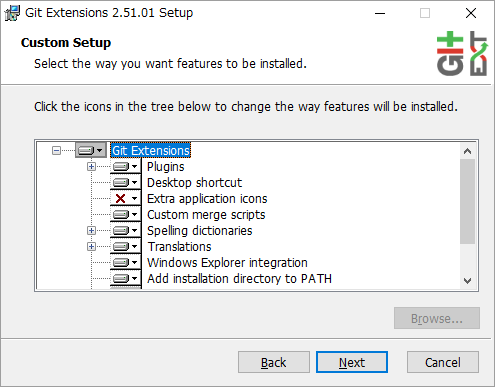
Task: Click the Next button
Action: click(x=352, y=362)
